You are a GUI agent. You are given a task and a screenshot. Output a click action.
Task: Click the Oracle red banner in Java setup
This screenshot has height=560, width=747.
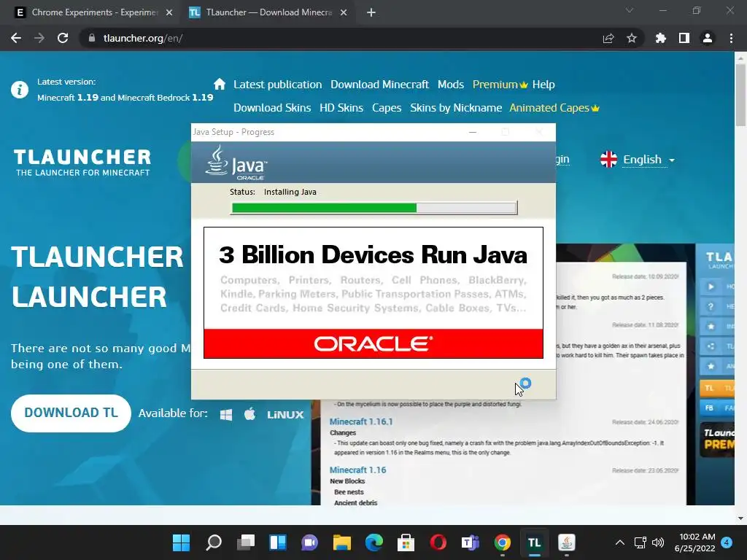(x=373, y=343)
